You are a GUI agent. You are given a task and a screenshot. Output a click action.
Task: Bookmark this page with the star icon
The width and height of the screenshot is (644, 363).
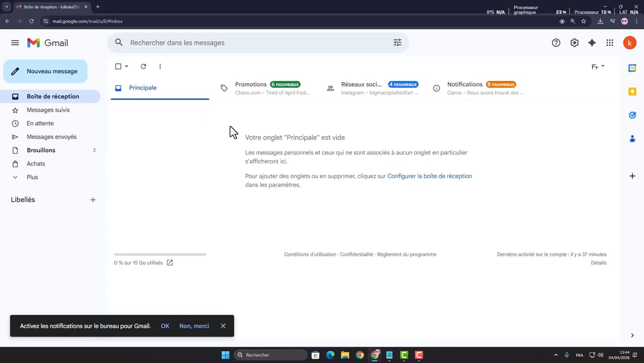583,21
